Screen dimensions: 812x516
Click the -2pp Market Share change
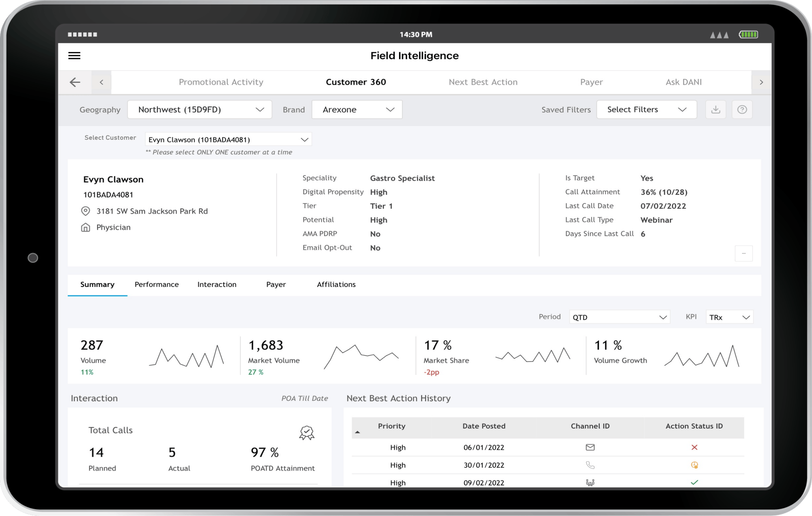[432, 372]
